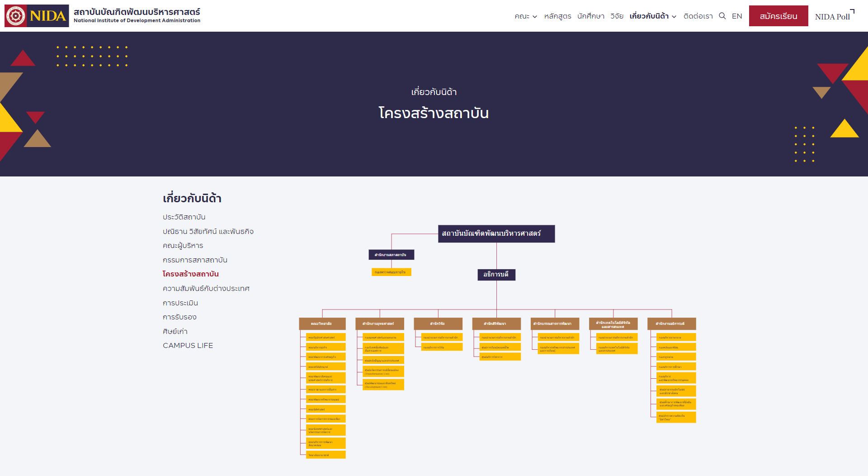Expand the คณะ dropdown menu
The image size is (868, 476).
[525, 16]
